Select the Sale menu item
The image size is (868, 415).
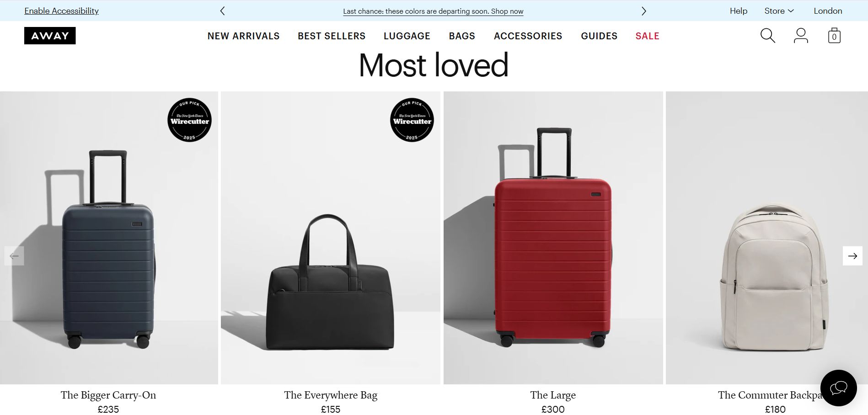coord(647,36)
